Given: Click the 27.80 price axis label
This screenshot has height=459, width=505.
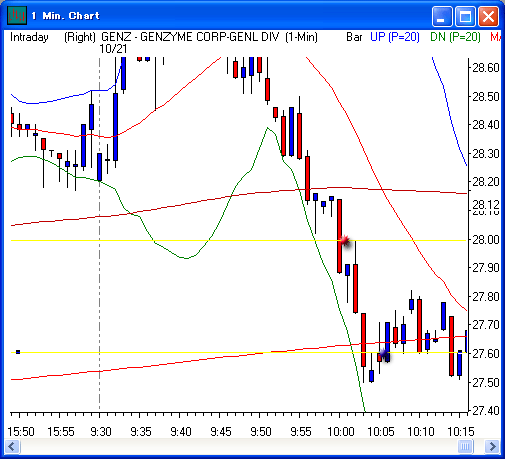Looking at the screenshot, I should (x=486, y=296).
